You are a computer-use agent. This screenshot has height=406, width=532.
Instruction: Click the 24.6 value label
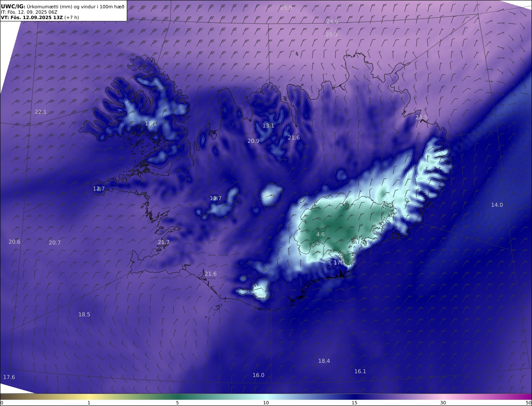[332, 21]
